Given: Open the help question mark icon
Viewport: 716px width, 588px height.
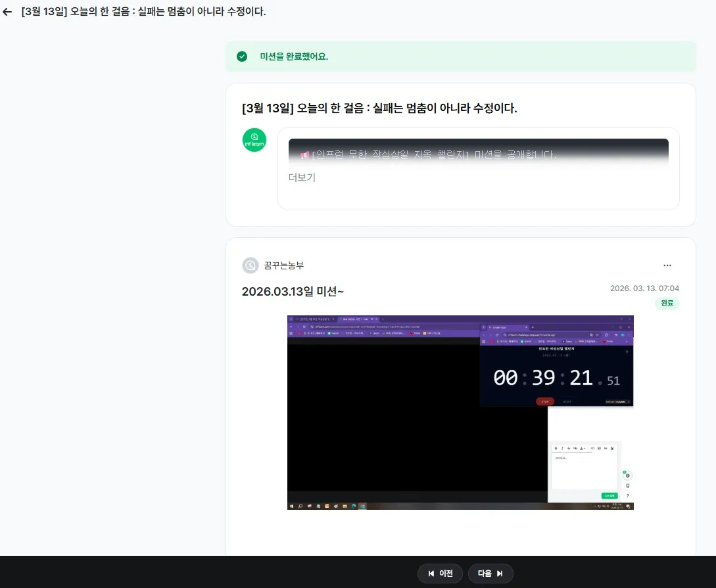Looking at the screenshot, I should click(628, 495).
